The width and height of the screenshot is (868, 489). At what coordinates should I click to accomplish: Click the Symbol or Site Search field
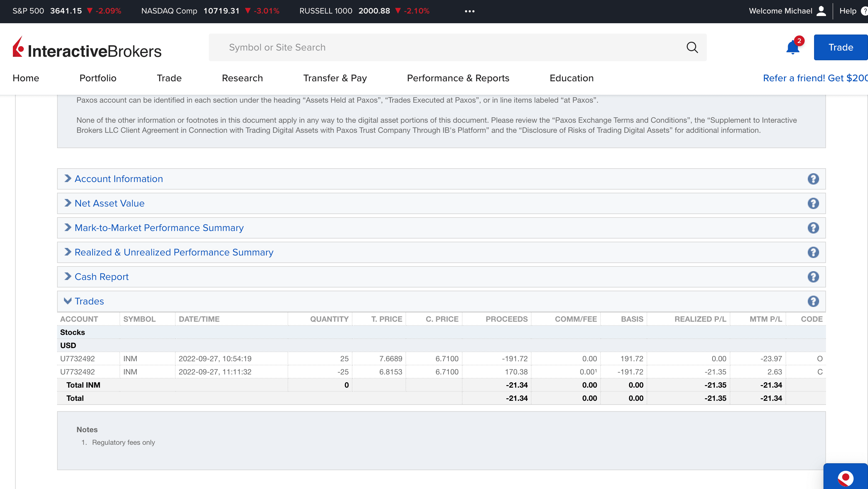pos(438,47)
